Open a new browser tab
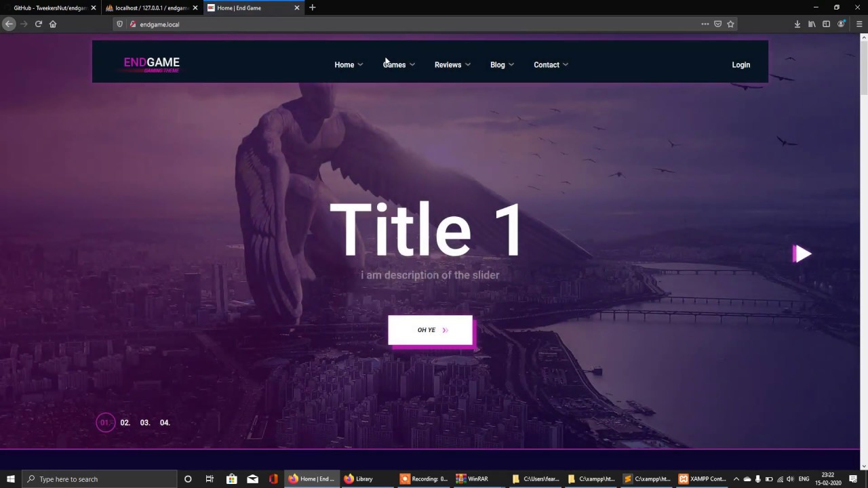The width and height of the screenshot is (868, 488). [x=313, y=7]
